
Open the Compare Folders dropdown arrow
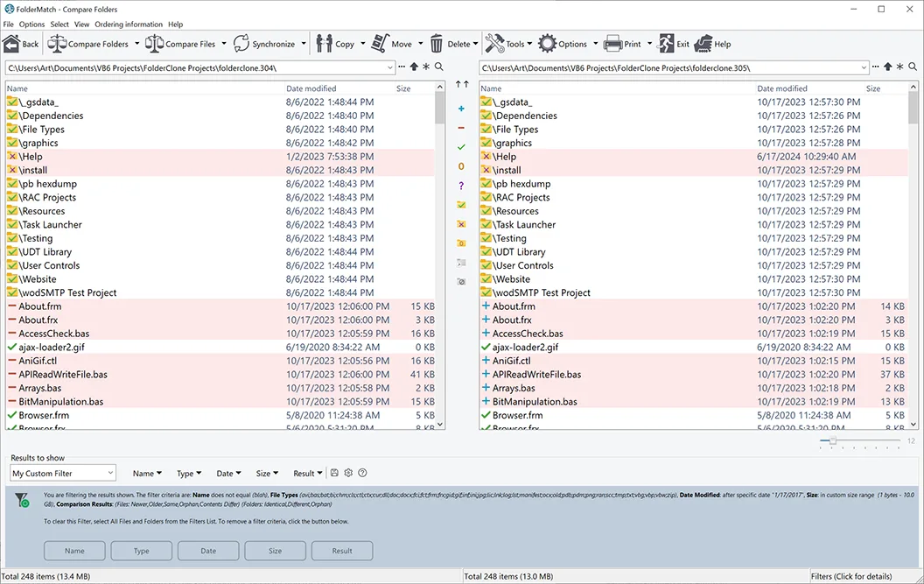(136, 44)
